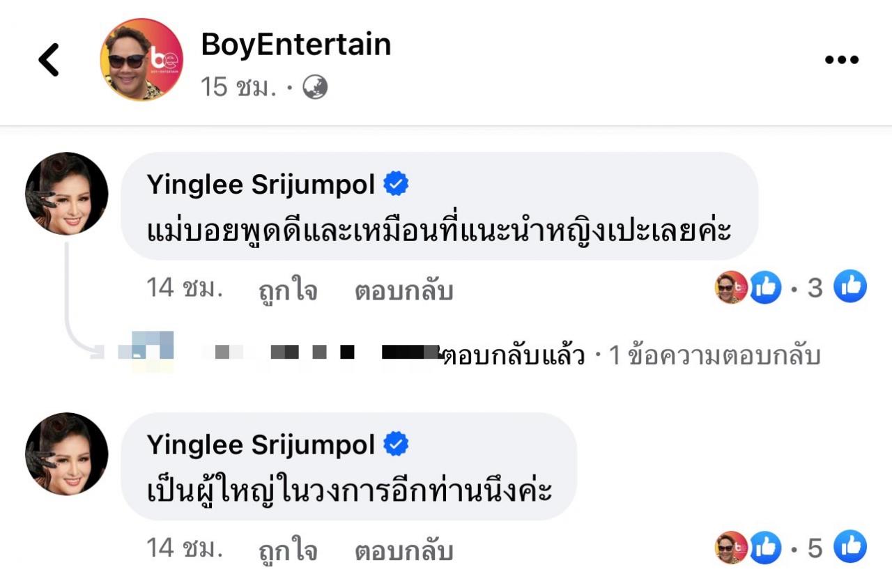Open Yinglee Srijumpol name on first comment
Viewport: 892px width, 588px height.
click(261, 185)
